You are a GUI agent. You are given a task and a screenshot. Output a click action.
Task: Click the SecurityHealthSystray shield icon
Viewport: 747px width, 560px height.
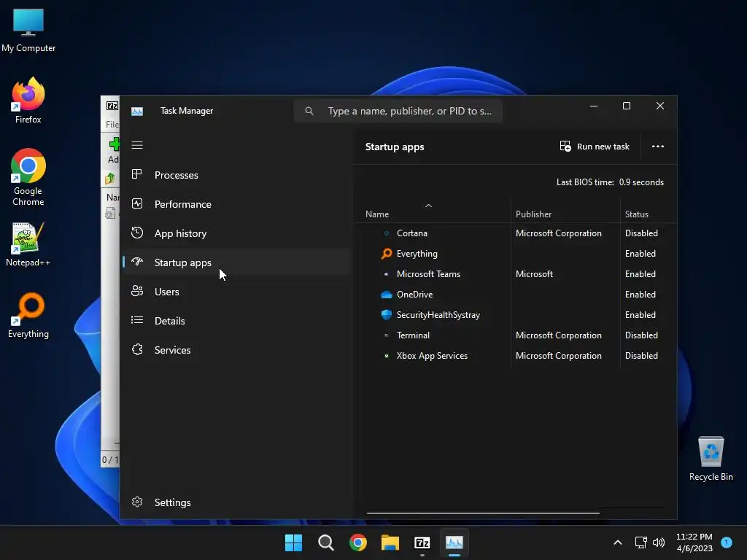click(x=387, y=315)
